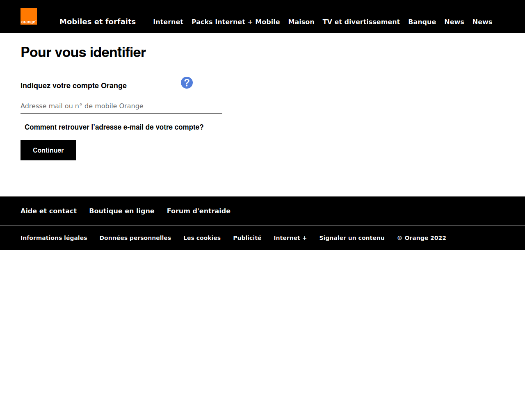525x420 pixels.
Task: Open Internet + footer link
Action: pos(290,238)
